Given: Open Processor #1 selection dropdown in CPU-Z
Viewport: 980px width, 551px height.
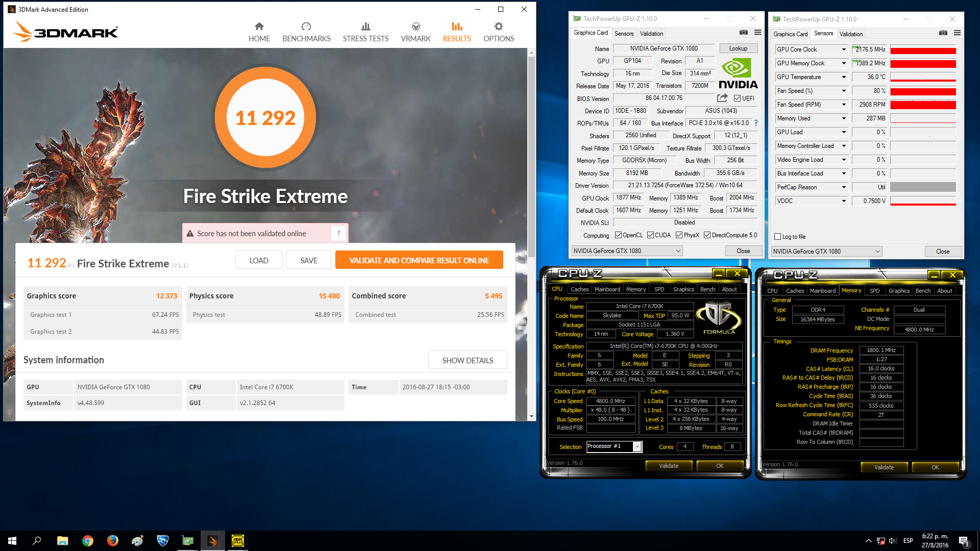Looking at the screenshot, I should tap(614, 446).
